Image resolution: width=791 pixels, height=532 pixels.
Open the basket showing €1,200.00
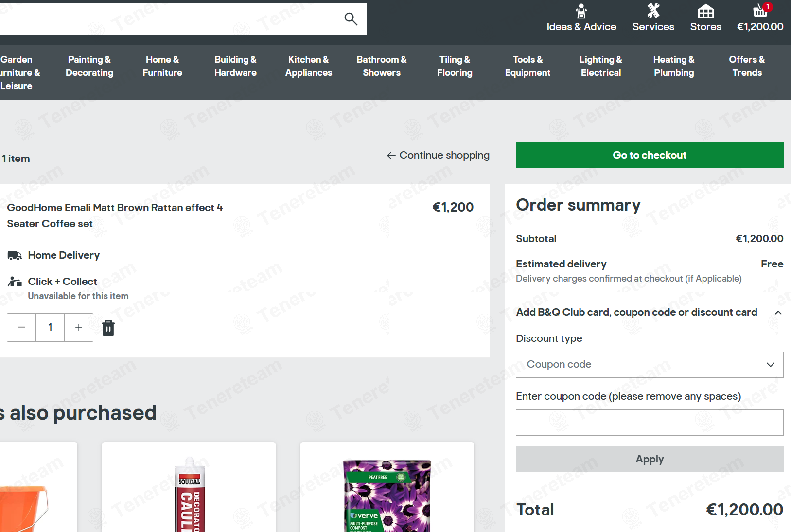pos(760,18)
